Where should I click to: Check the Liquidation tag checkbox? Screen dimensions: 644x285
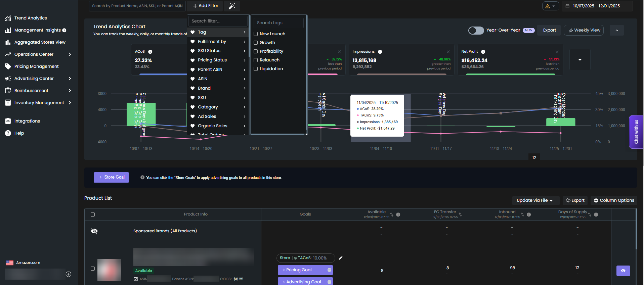tap(256, 69)
